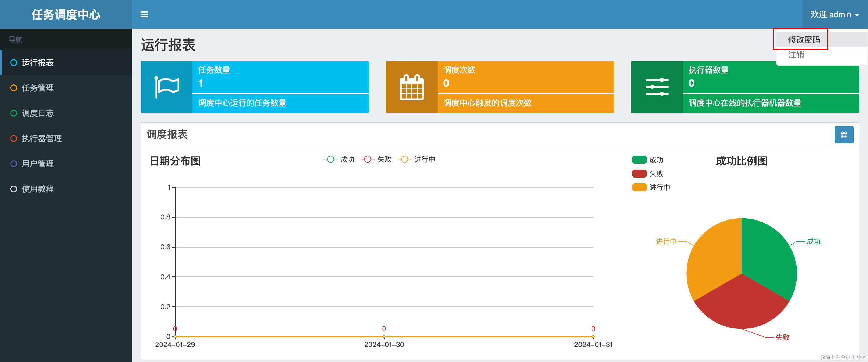The image size is (868, 362).
Task: Click green 成功 swatch in pie legend
Action: point(639,159)
